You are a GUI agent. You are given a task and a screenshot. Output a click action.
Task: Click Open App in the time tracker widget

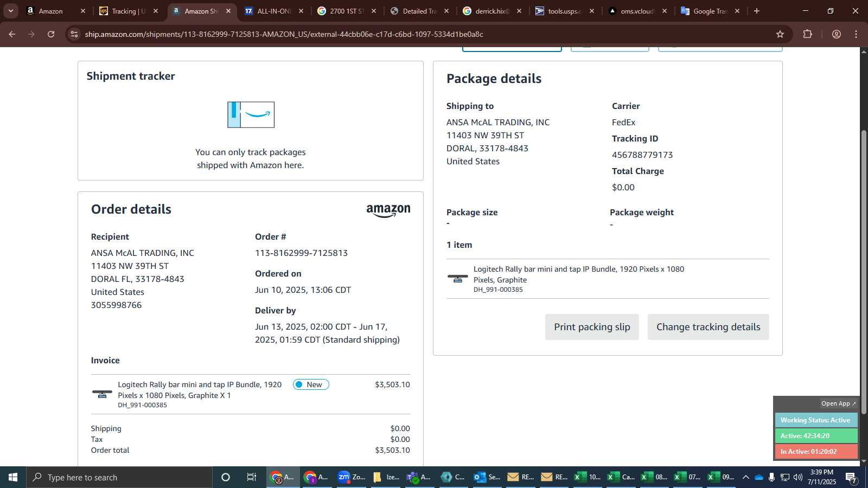pyautogui.click(x=838, y=403)
